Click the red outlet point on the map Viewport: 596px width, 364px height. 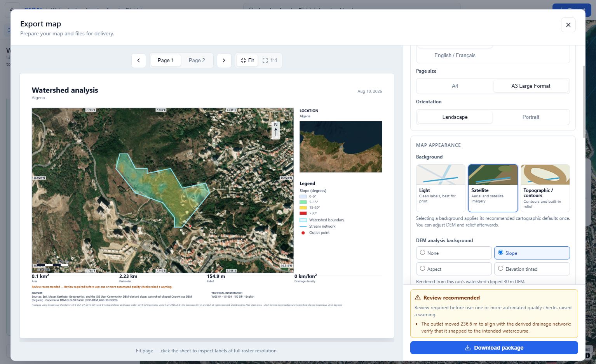coord(190,226)
